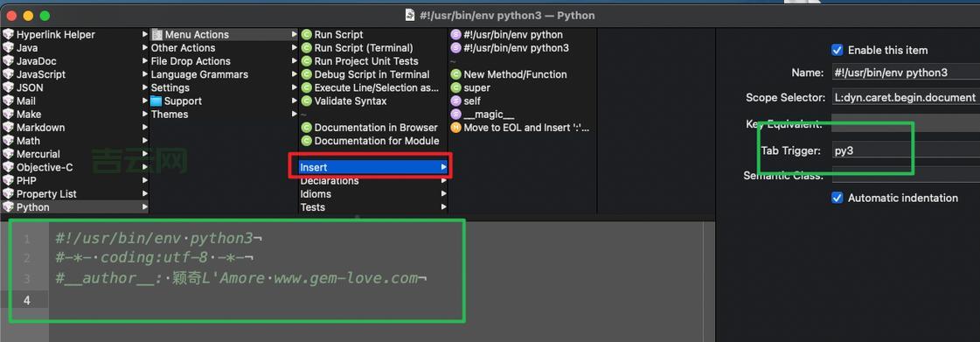Click the Java bundle cube icon
The width and height of the screenshot is (980, 342).
pos(8,47)
